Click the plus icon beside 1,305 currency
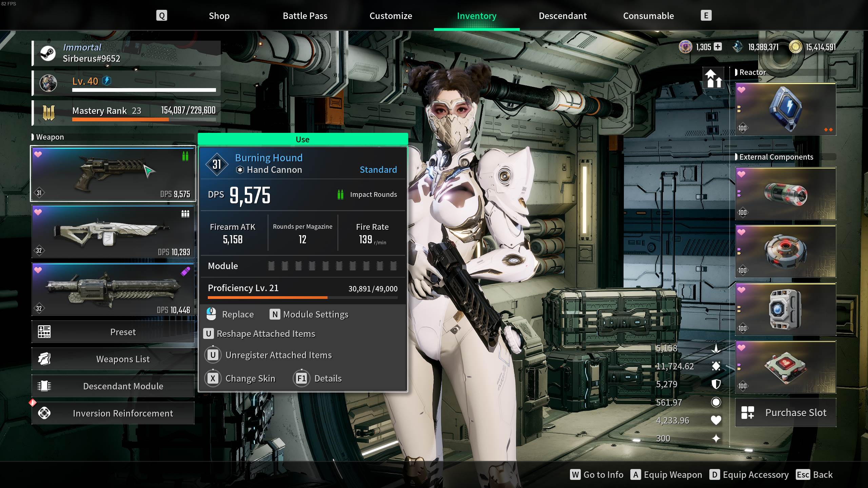This screenshot has width=868, height=488. tap(717, 47)
